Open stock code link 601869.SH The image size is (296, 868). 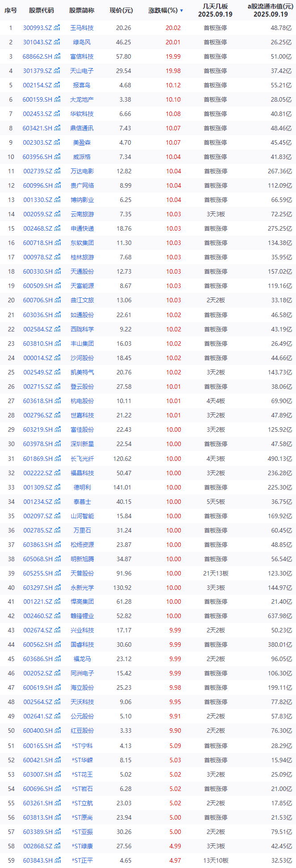tap(38, 459)
